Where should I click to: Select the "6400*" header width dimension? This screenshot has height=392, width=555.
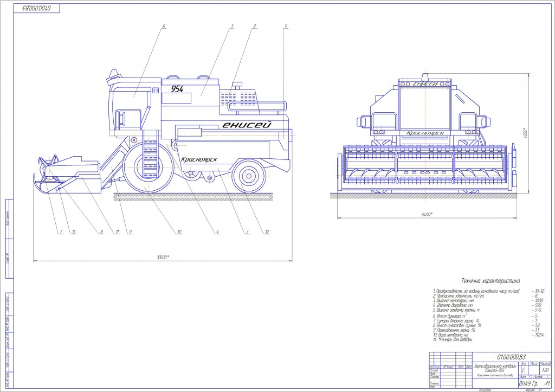427,214
